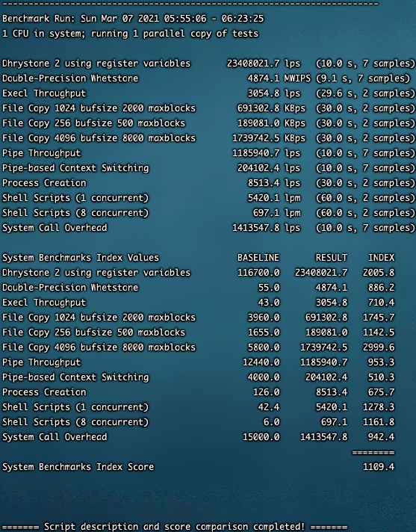The height and width of the screenshot is (532, 416).
Task: Click index value "886.2"
Action: click(x=381, y=288)
